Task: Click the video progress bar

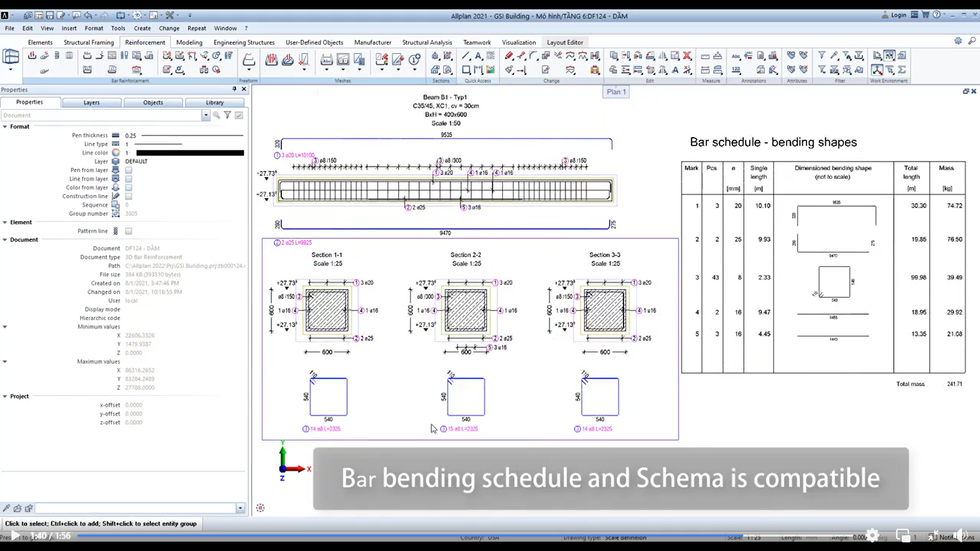Action: [x=466, y=536]
